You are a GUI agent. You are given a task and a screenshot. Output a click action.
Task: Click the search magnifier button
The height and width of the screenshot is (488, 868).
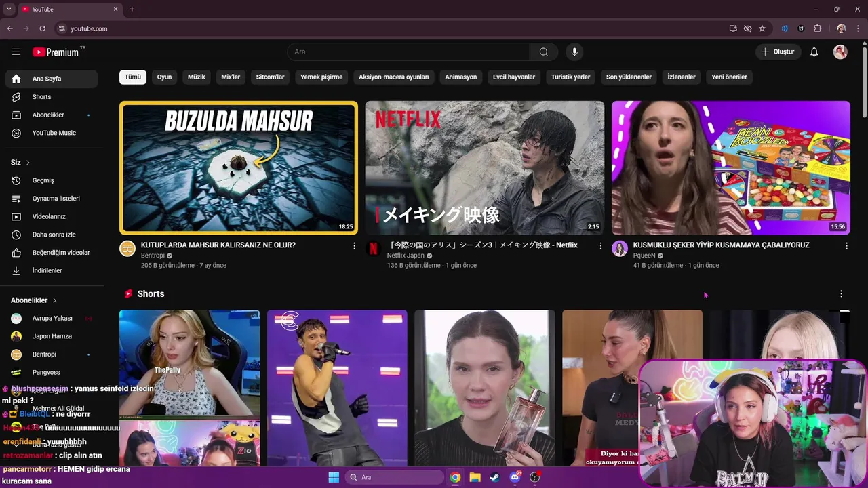point(544,52)
